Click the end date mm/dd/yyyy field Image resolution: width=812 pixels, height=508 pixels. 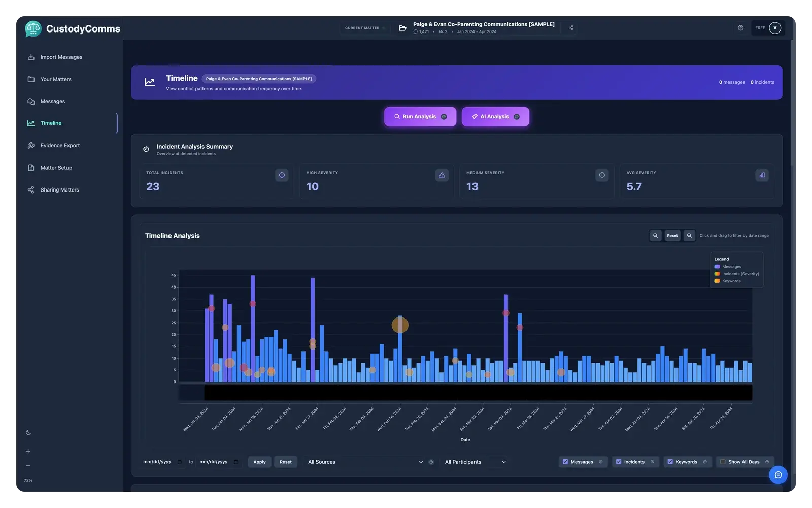point(219,462)
